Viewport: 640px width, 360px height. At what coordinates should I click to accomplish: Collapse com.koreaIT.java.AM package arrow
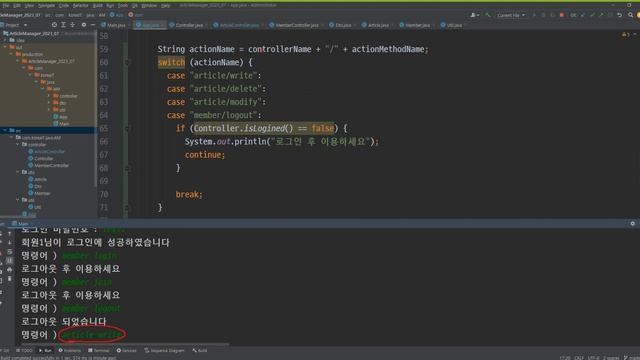11,138
